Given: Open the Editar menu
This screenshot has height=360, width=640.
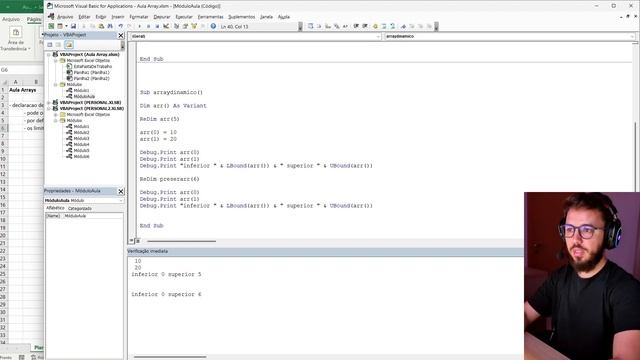Looking at the screenshot, I should (x=84, y=17).
